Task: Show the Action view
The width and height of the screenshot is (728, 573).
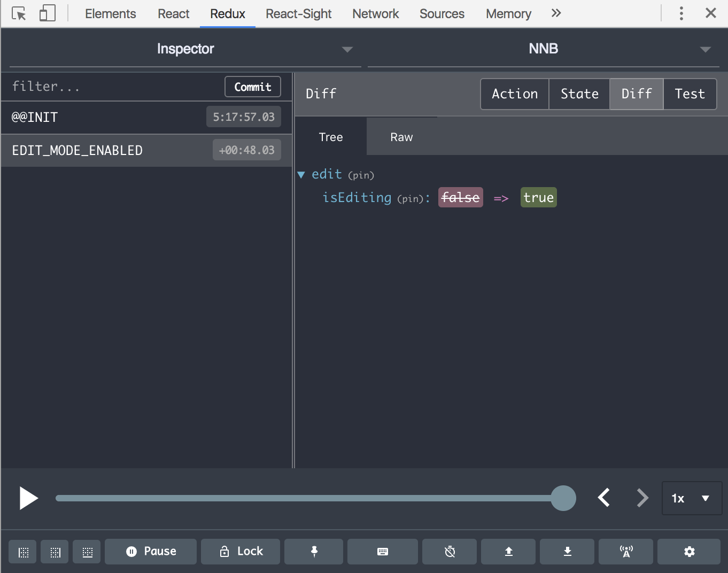Action: click(x=515, y=94)
